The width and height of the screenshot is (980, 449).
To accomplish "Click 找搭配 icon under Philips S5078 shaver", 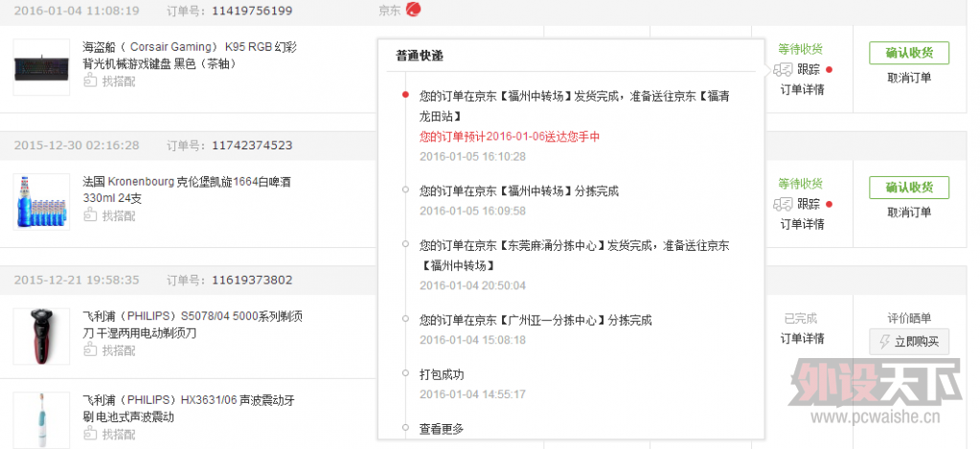I will coord(91,351).
